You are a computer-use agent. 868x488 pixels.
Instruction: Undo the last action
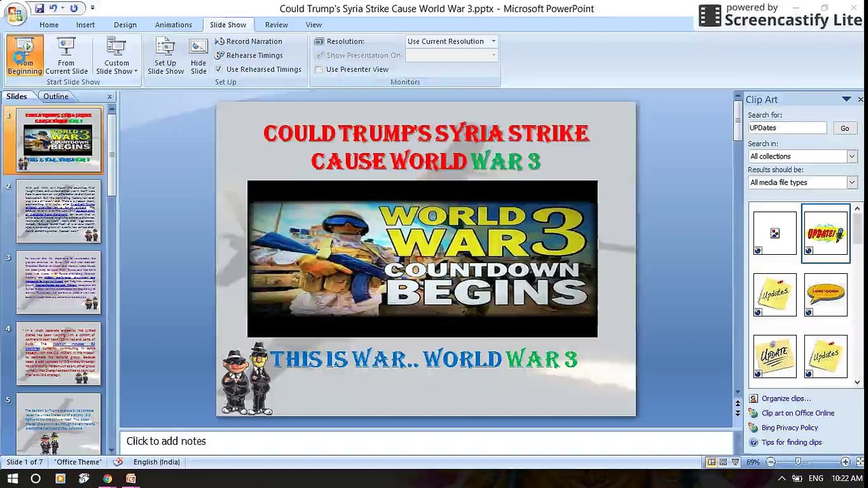tap(53, 8)
